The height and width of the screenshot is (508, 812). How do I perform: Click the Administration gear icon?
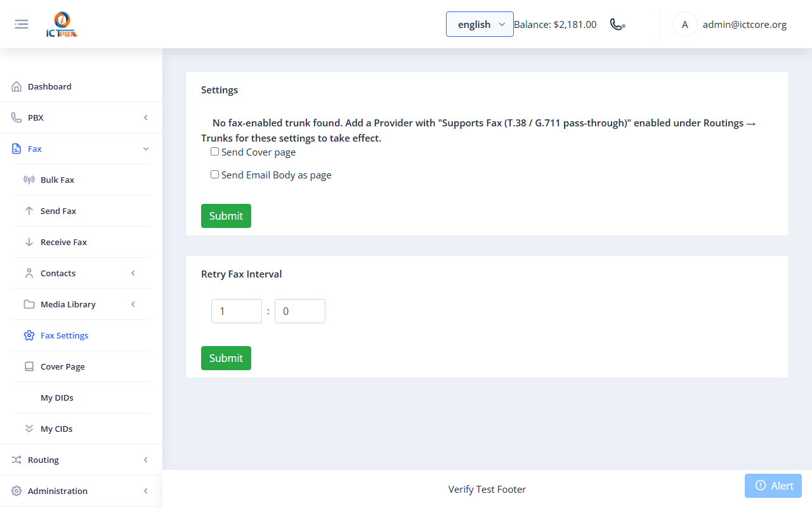point(16,491)
